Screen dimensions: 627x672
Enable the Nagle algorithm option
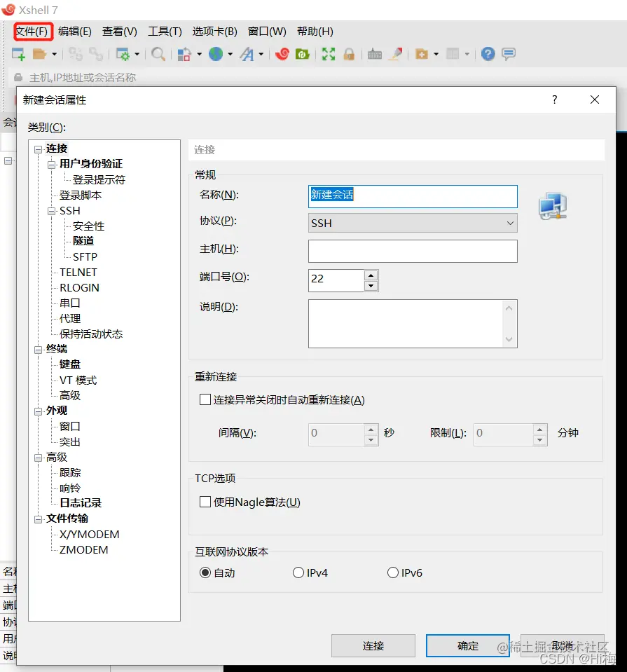pyautogui.click(x=205, y=502)
